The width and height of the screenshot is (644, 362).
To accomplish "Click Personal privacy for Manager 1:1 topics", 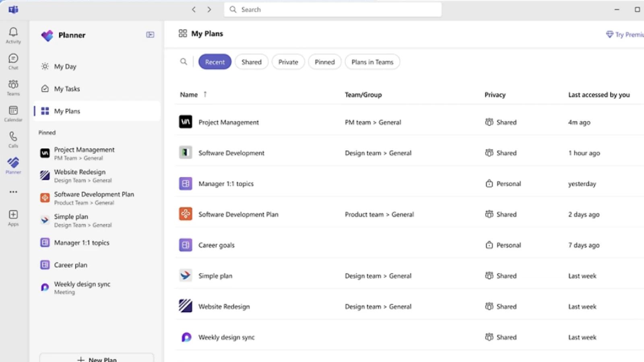I will click(503, 184).
